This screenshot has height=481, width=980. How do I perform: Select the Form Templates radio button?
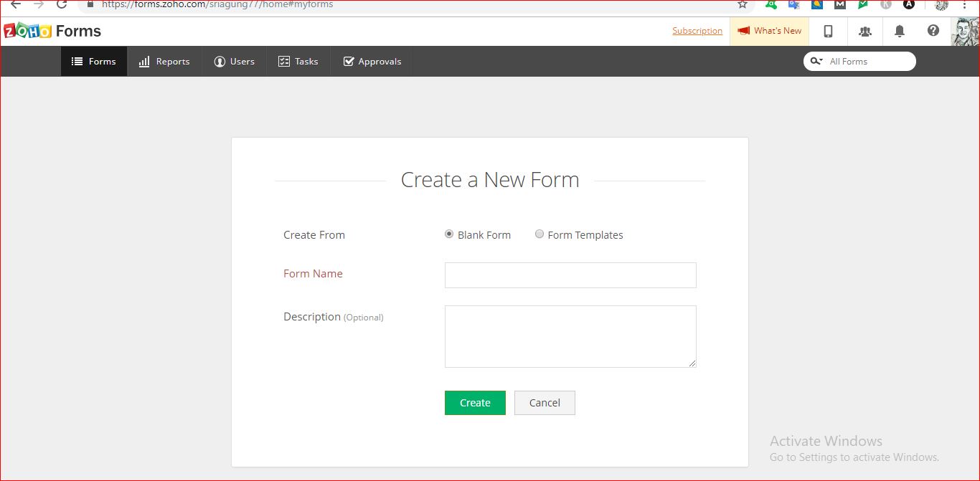coord(540,234)
